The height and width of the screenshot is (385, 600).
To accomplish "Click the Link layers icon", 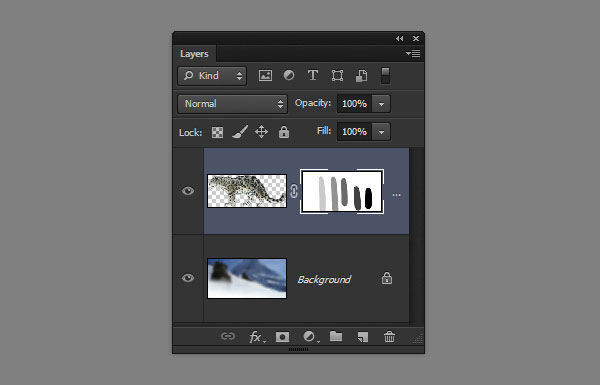I will point(228,336).
